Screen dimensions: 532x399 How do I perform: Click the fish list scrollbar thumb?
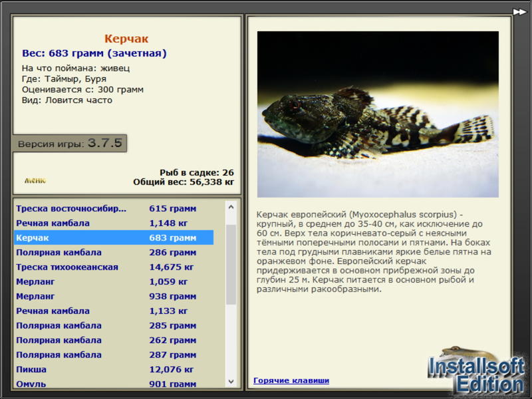[231, 264]
